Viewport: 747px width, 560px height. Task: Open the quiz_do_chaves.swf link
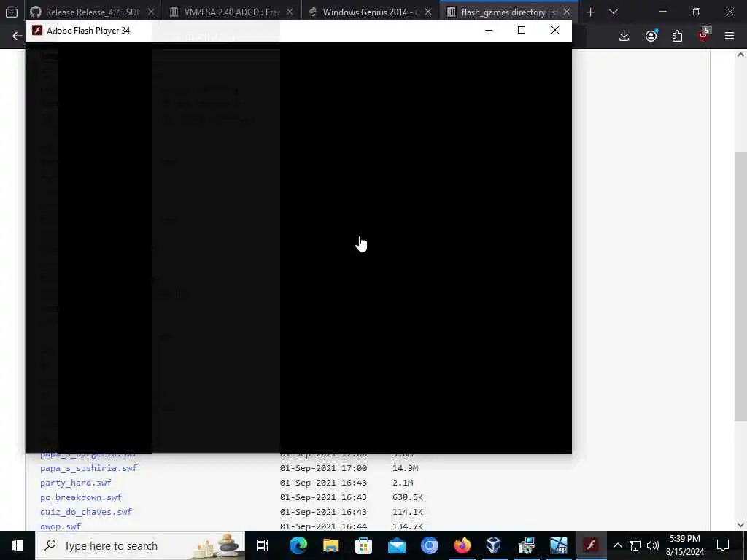86,511
